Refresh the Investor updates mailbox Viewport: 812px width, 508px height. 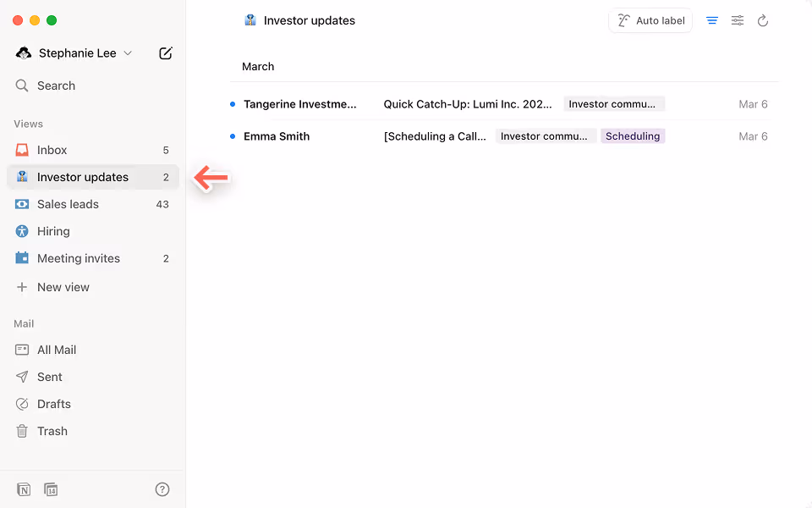(763, 19)
